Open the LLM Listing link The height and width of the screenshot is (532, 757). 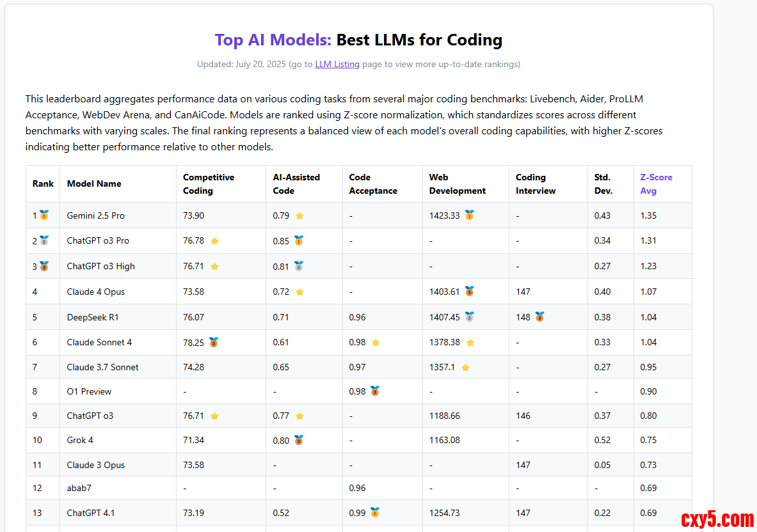pyautogui.click(x=337, y=64)
